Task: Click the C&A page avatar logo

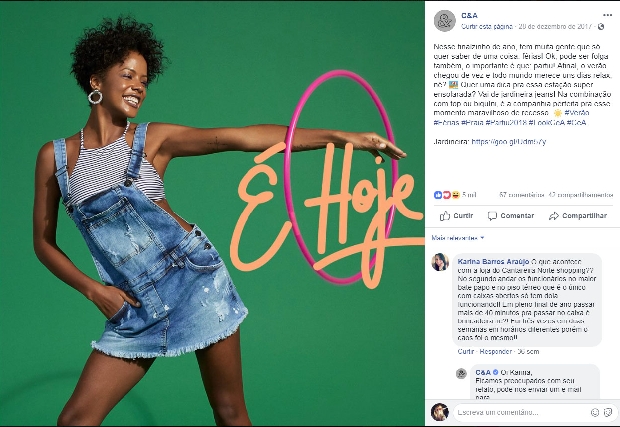Action: click(445, 21)
